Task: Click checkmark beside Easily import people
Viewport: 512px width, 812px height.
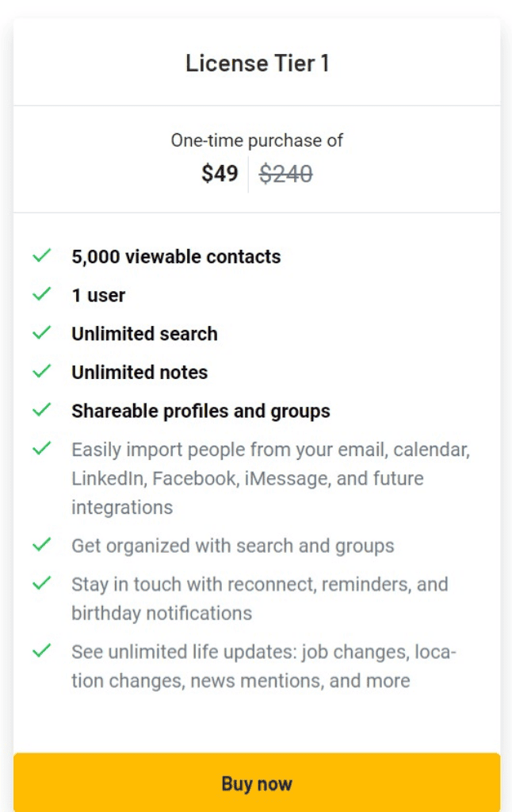Action: (x=41, y=449)
